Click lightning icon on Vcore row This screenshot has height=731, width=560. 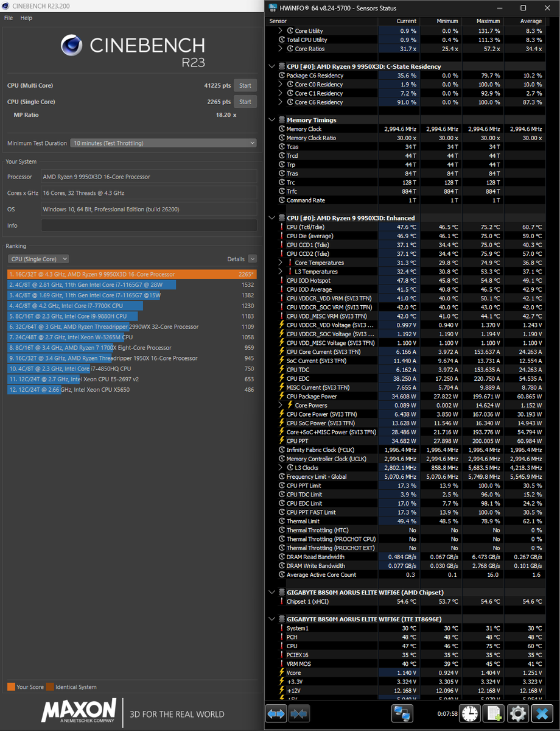pyautogui.click(x=281, y=673)
